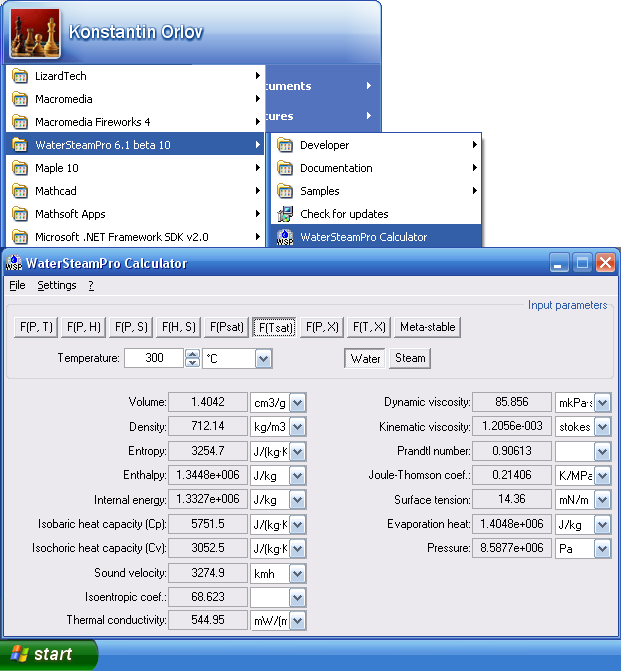Select the F(P, X) mode button
Screen dimensions: 621x671
[x=322, y=327]
